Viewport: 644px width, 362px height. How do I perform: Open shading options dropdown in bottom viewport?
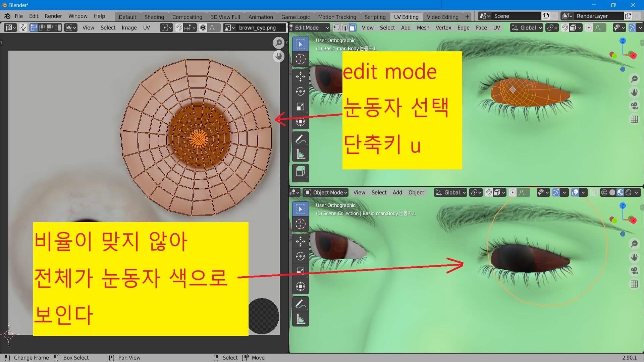coord(636,192)
